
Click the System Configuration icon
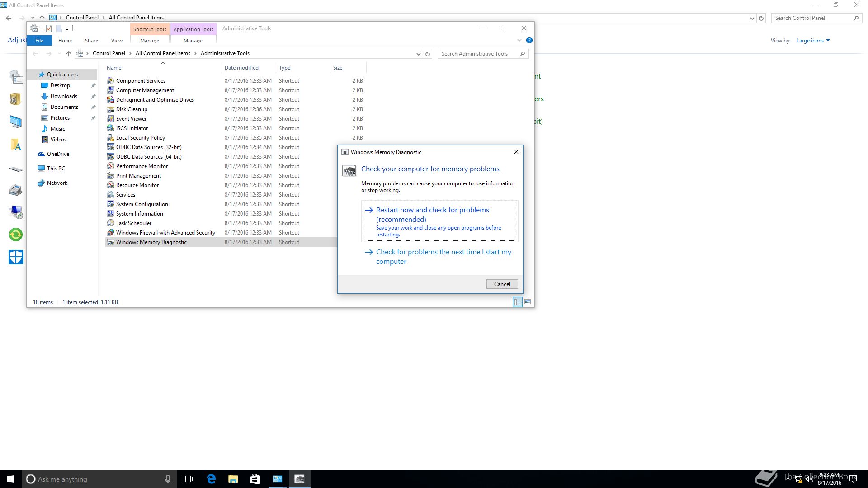[x=110, y=204]
